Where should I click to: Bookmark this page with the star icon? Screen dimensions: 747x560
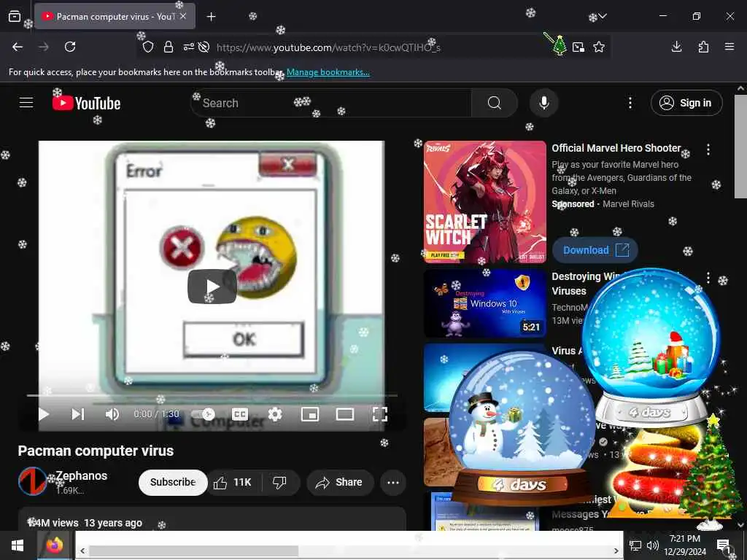[599, 47]
